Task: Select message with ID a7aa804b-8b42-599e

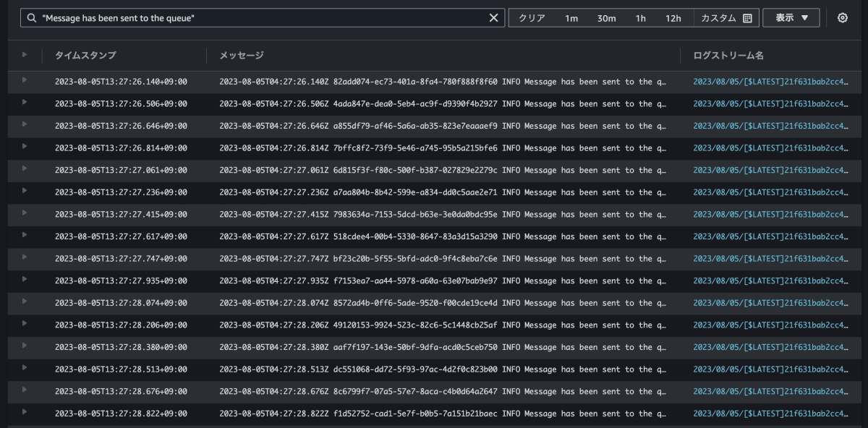Action: 443,192
